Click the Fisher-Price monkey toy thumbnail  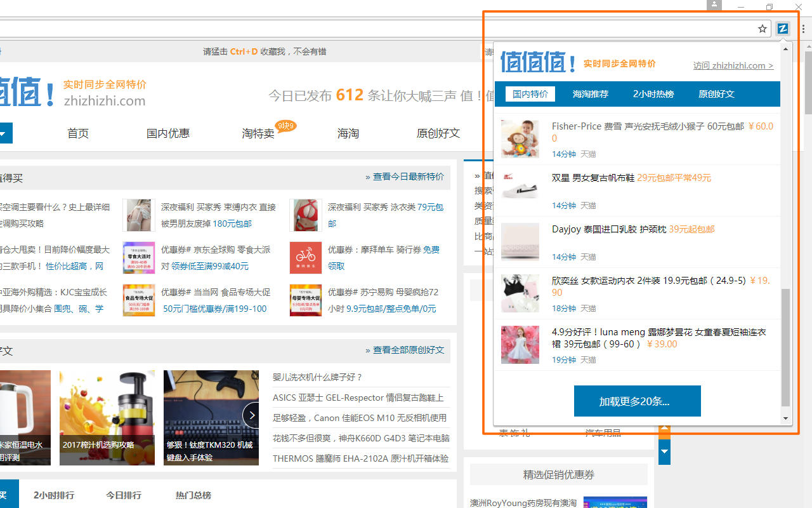click(x=520, y=139)
